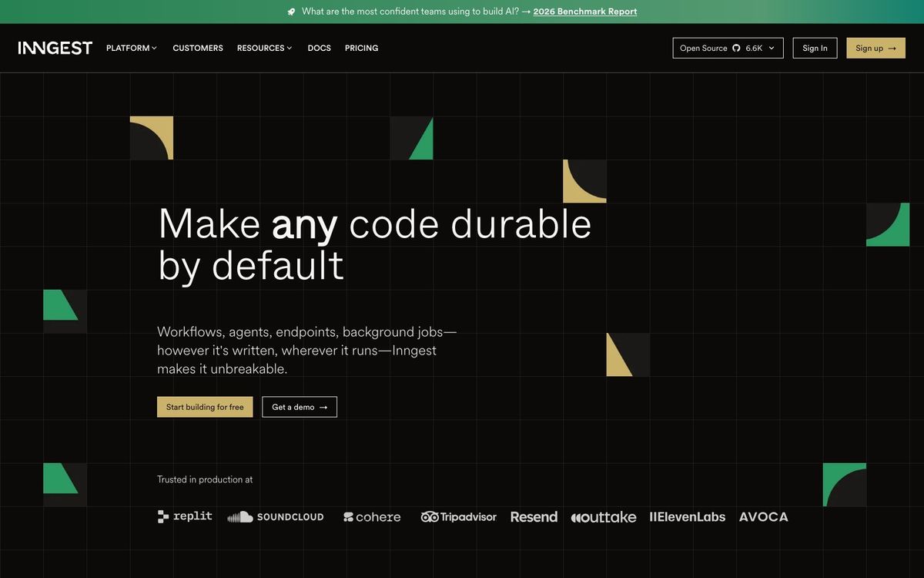Image resolution: width=924 pixels, height=578 pixels.
Task: Visit the Customers page
Action: [x=198, y=48]
